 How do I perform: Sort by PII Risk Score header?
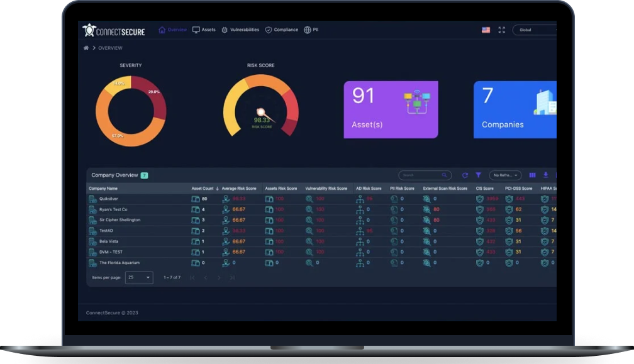(x=402, y=188)
